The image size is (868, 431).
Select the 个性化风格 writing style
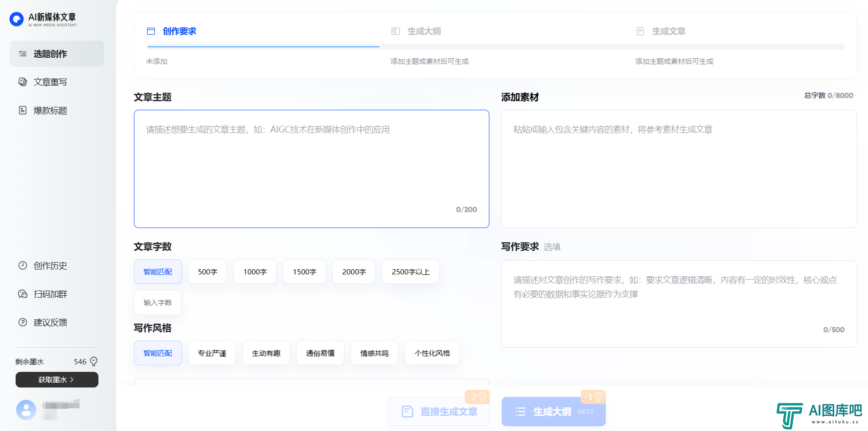click(432, 353)
